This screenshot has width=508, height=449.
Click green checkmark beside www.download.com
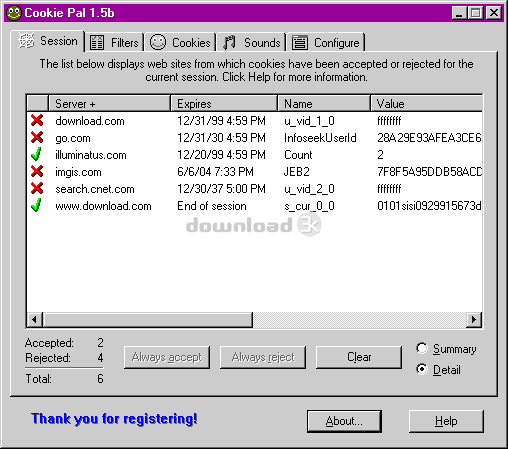(36, 205)
